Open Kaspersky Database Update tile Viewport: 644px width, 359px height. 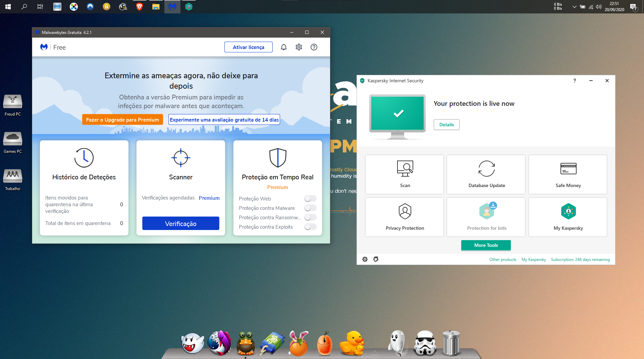click(x=486, y=174)
